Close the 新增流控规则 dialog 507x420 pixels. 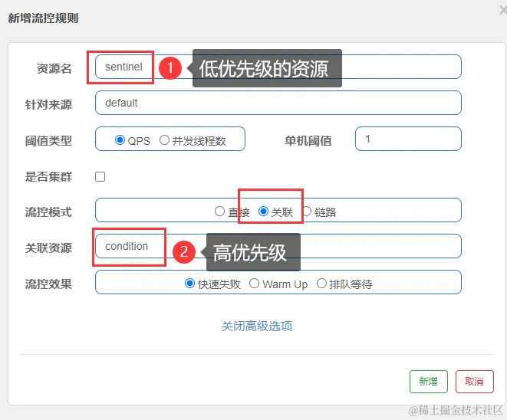[503, 10]
